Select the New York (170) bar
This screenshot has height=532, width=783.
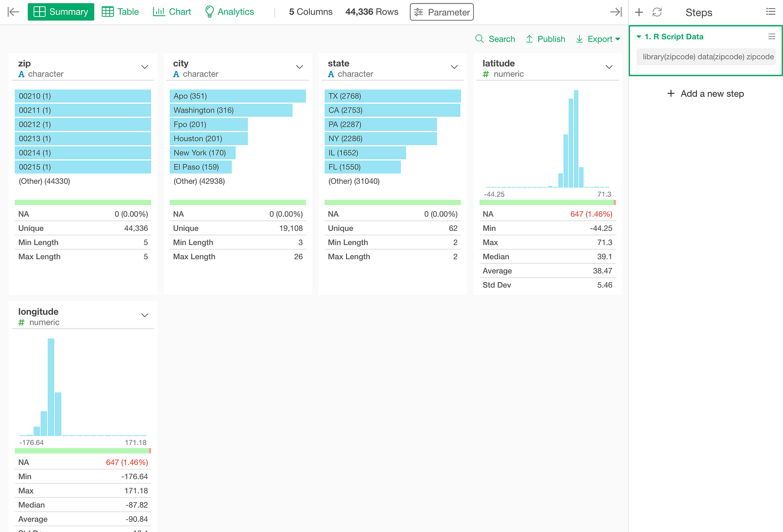pos(203,153)
